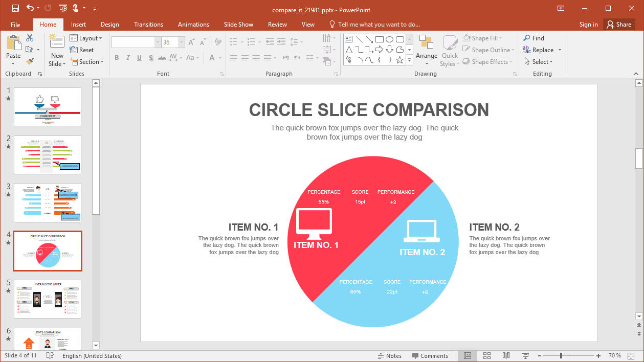This screenshot has width=644, height=362.
Task: Open Reading View from status bar
Action: coord(506,356)
